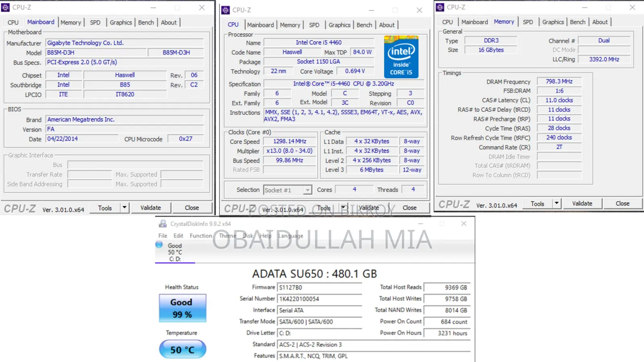This screenshot has width=644, height=362.
Task: Open Bench tab in Mainboard window
Action: pos(146,23)
